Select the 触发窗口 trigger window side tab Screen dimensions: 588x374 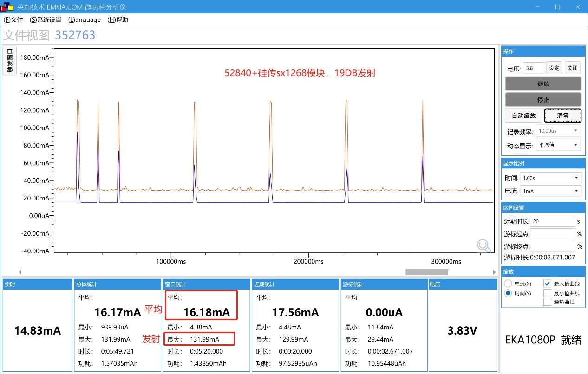[9, 61]
